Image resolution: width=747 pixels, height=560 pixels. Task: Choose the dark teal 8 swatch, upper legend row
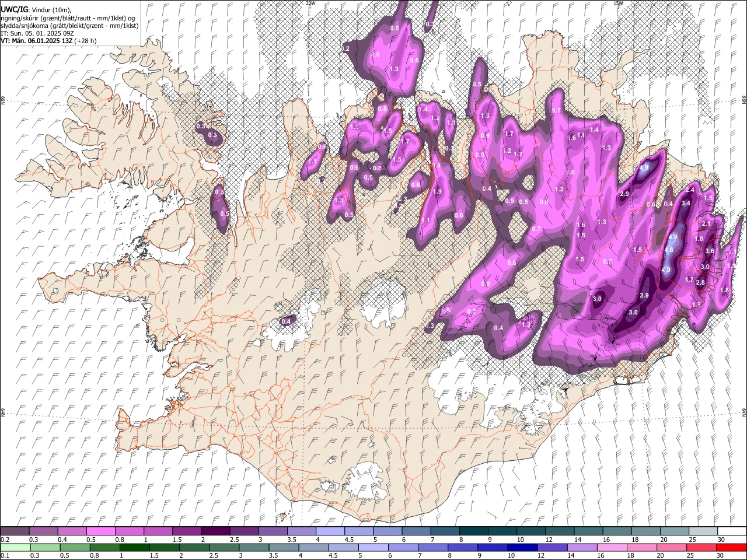tap(473, 531)
